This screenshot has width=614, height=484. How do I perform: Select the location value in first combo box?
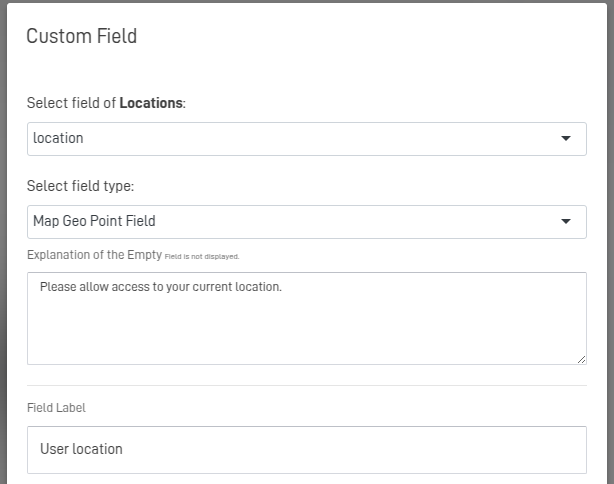pyautogui.click(x=58, y=139)
